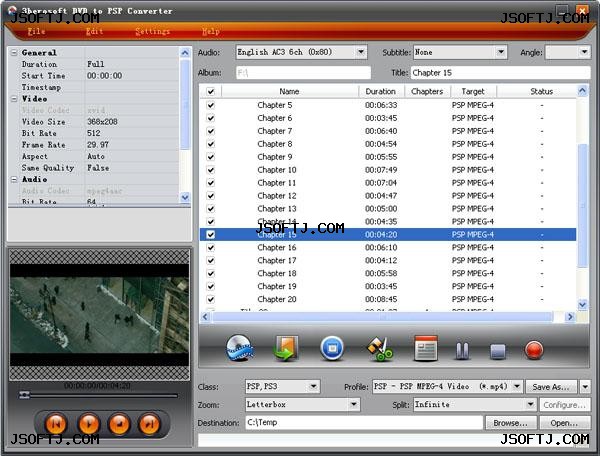This screenshot has height=456, width=600.
Task: Click the Status column header
Action: click(x=541, y=91)
